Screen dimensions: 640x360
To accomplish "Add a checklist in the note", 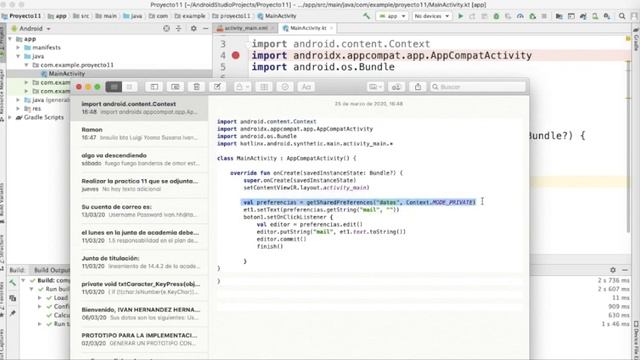I will point(285,87).
